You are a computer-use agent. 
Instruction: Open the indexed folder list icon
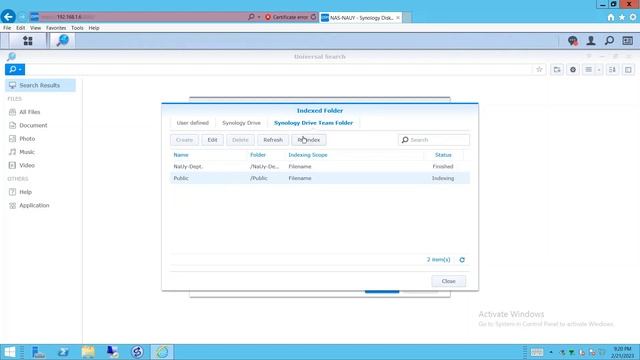[x=557, y=70]
